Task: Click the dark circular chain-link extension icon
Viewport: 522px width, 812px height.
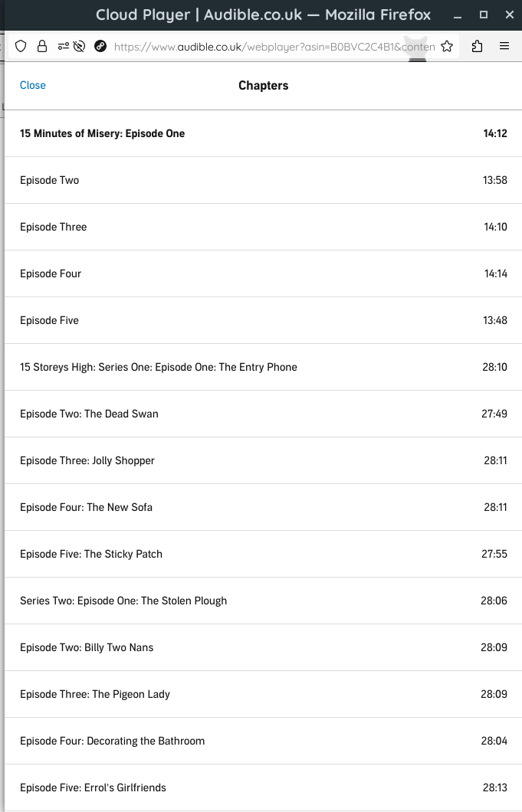Action: (x=100, y=46)
